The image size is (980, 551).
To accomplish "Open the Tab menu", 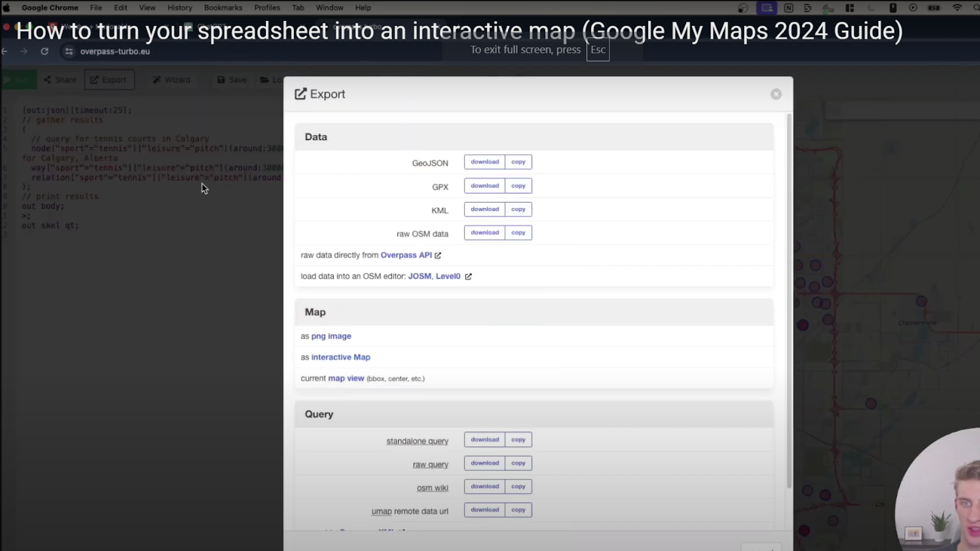I will click(298, 7).
